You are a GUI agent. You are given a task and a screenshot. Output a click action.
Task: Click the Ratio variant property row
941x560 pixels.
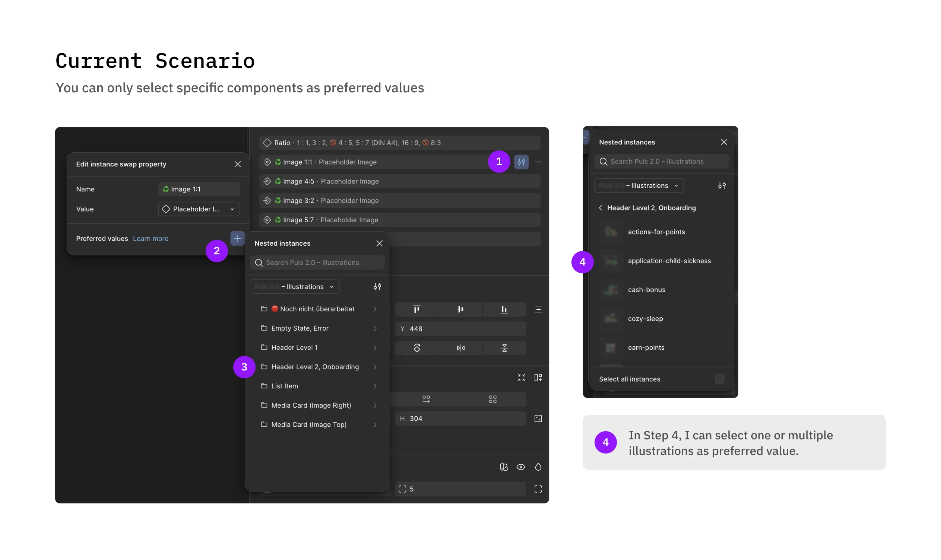tap(400, 143)
